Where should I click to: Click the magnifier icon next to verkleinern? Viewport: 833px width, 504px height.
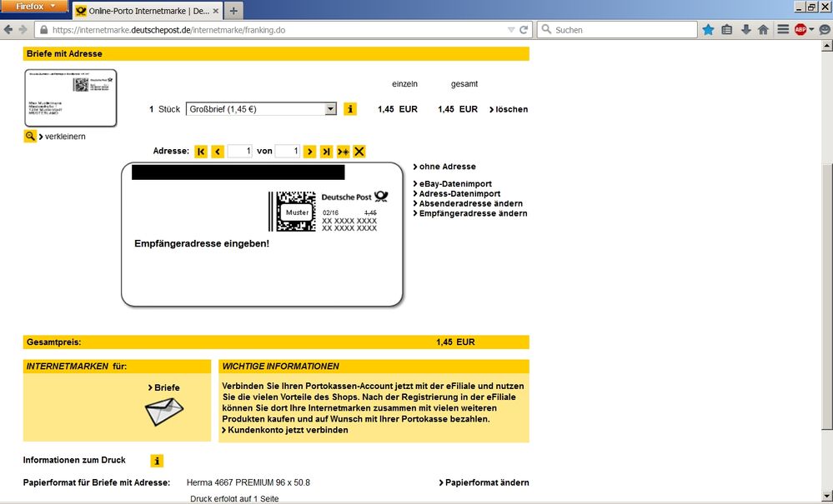(30, 137)
